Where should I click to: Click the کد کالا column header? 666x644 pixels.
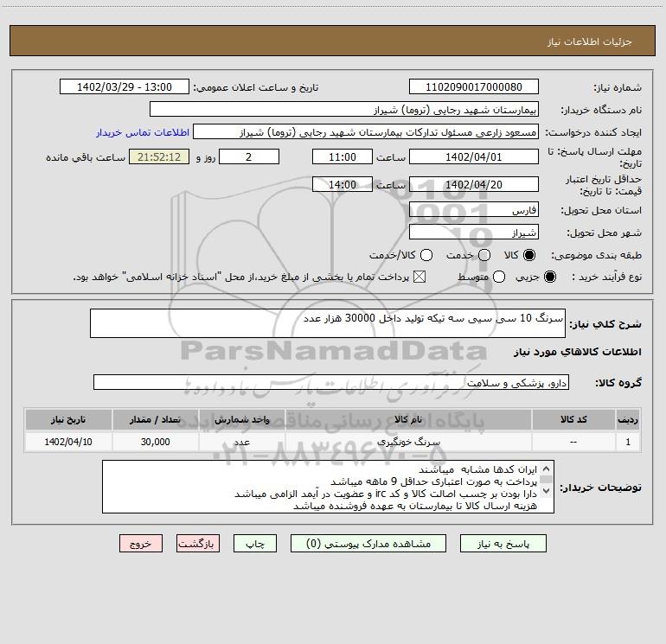click(x=573, y=419)
